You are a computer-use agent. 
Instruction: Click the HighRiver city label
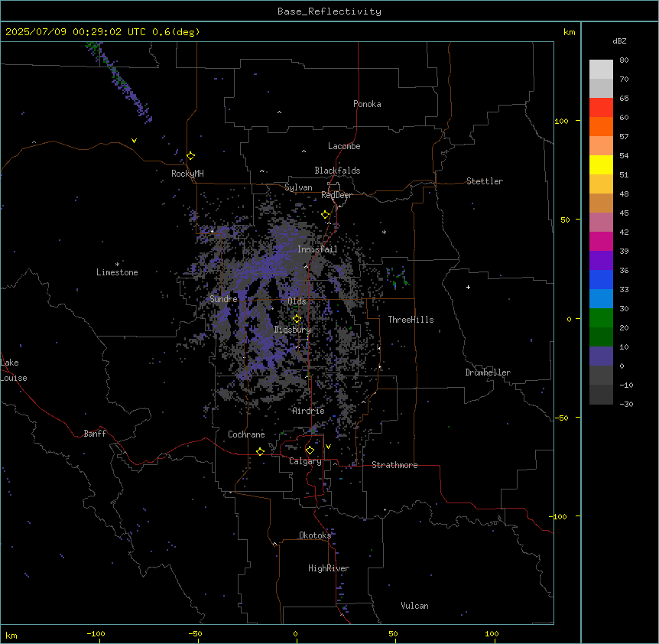329,568
